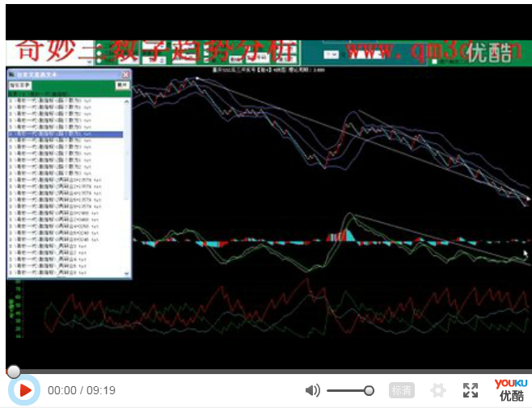Open the 标清 video quality selector
Image resolution: width=532 pixels, height=408 pixels.
point(402,390)
